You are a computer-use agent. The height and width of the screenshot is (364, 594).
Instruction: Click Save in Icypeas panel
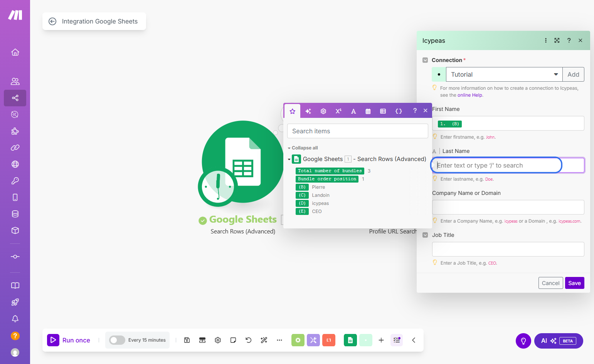pos(574,283)
